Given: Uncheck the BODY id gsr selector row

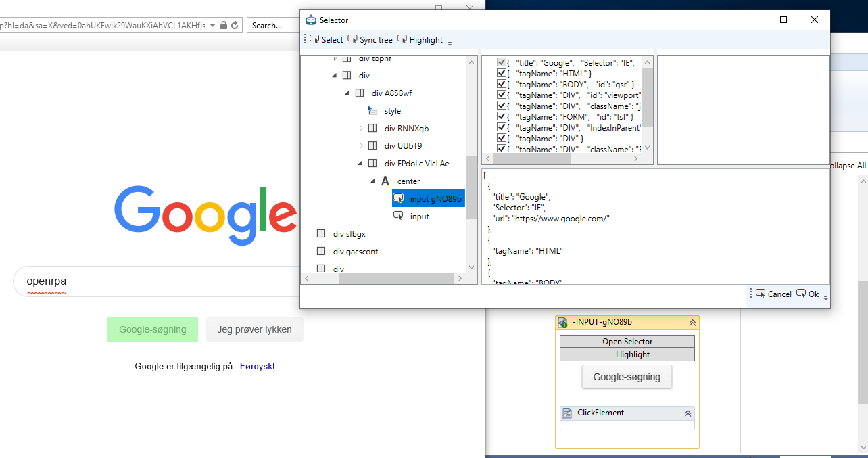Looking at the screenshot, I should [x=502, y=84].
